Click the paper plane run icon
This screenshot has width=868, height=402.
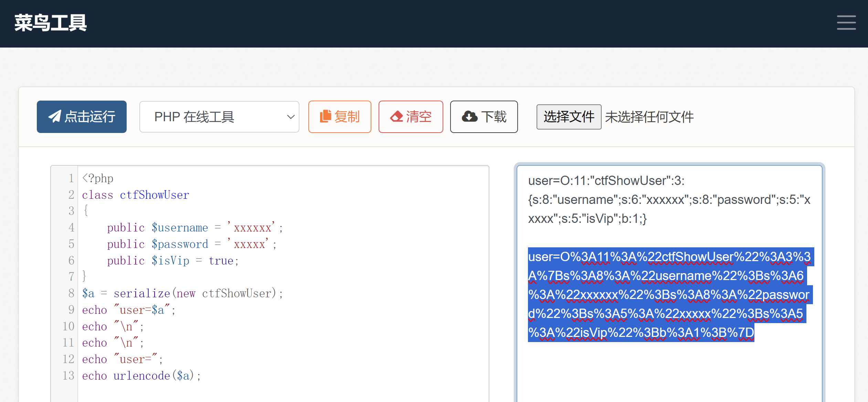click(x=55, y=116)
